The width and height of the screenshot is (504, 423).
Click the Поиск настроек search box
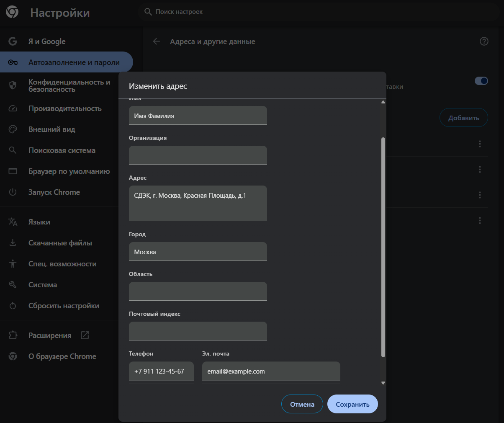pos(318,12)
